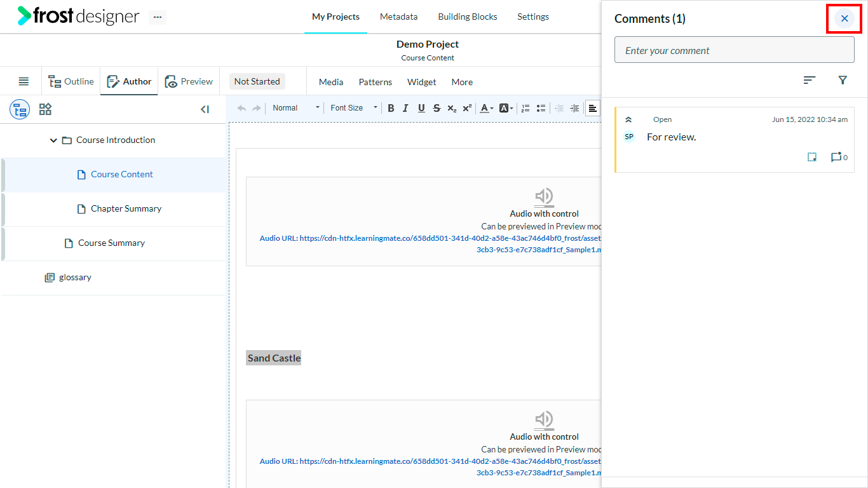Viewport: 868px width, 488px height.
Task: Click the Sand Castle highlighted heading
Action: point(274,358)
